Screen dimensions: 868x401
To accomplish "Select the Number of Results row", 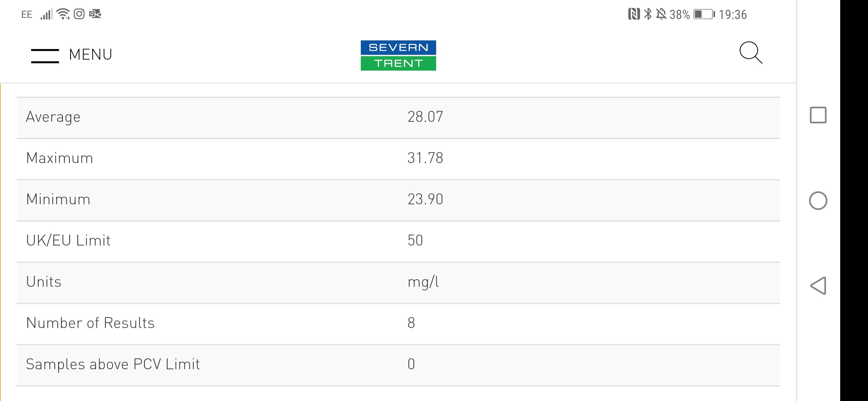I will (x=398, y=324).
